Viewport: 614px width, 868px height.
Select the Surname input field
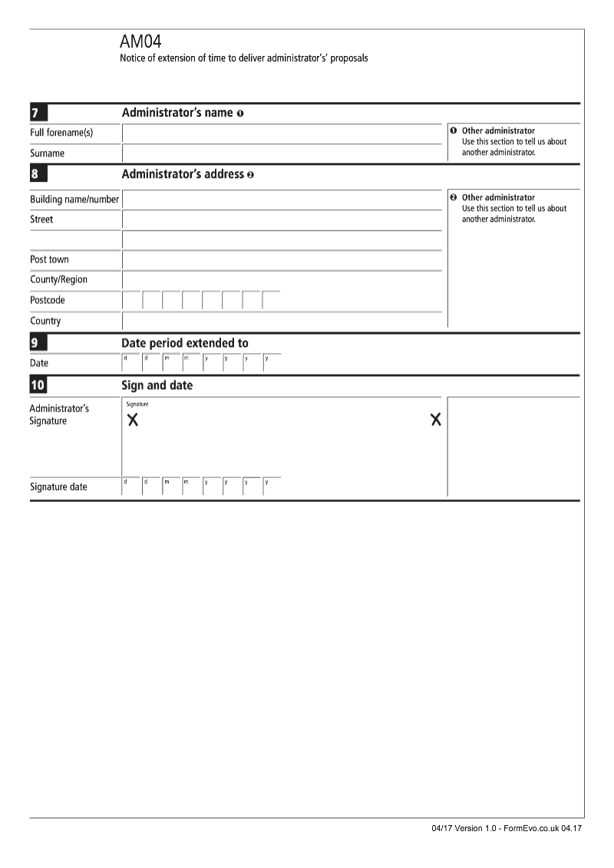(282, 153)
